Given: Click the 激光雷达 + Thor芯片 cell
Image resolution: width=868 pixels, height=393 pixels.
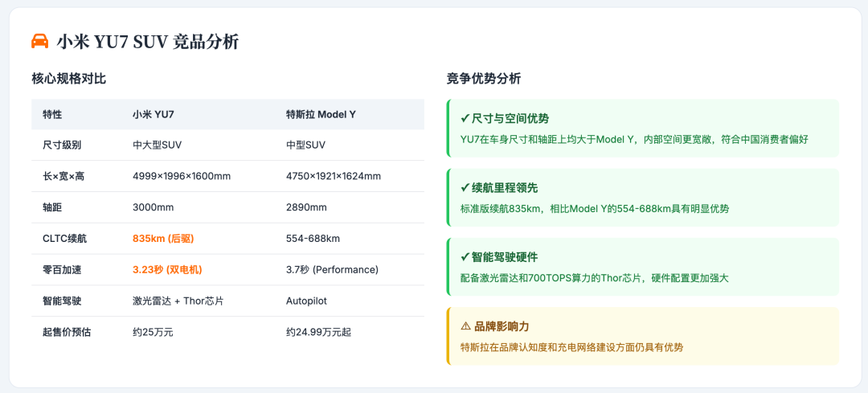Looking at the screenshot, I should pos(178,301).
